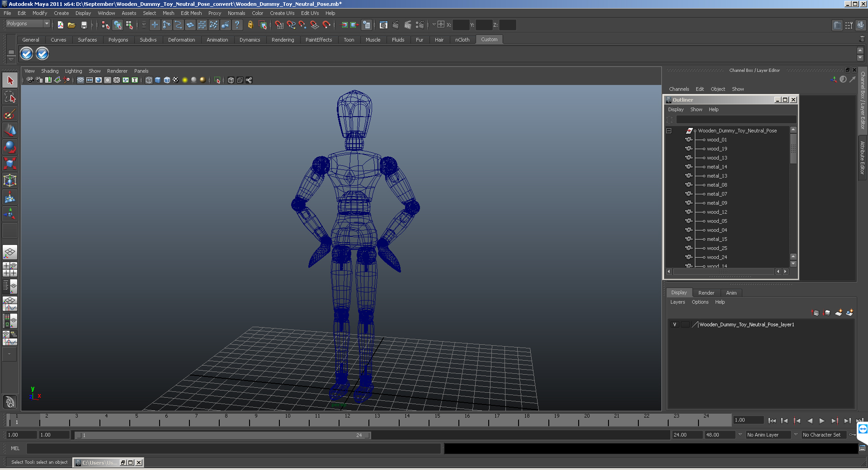Go to end of playback range

point(859,421)
